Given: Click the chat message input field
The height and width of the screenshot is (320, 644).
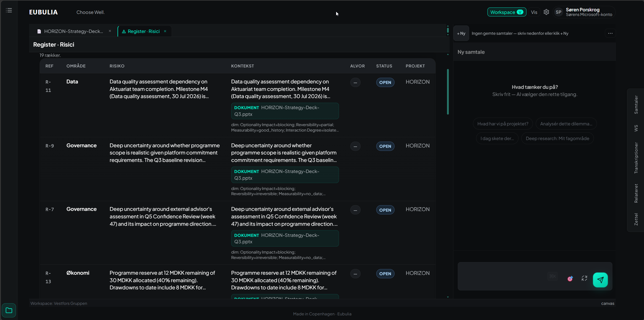Looking at the screenshot, I should (502, 276).
